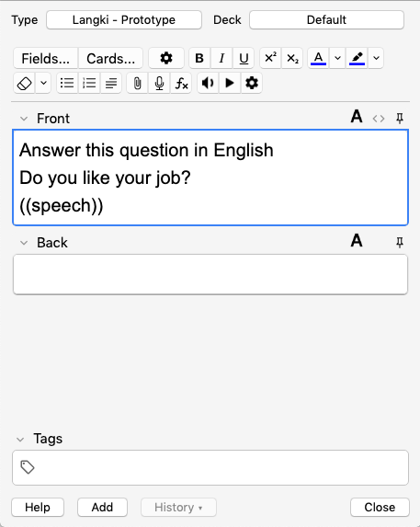
Task: Open the text color dropdown arrow
Action: [337, 58]
